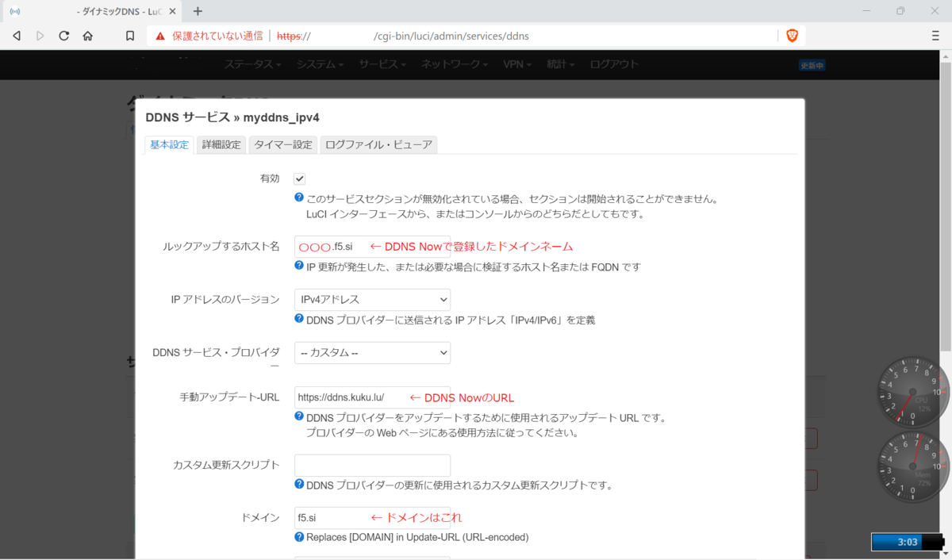Click ドメイン input field with f5.si
The image size is (952, 560).
372,517
